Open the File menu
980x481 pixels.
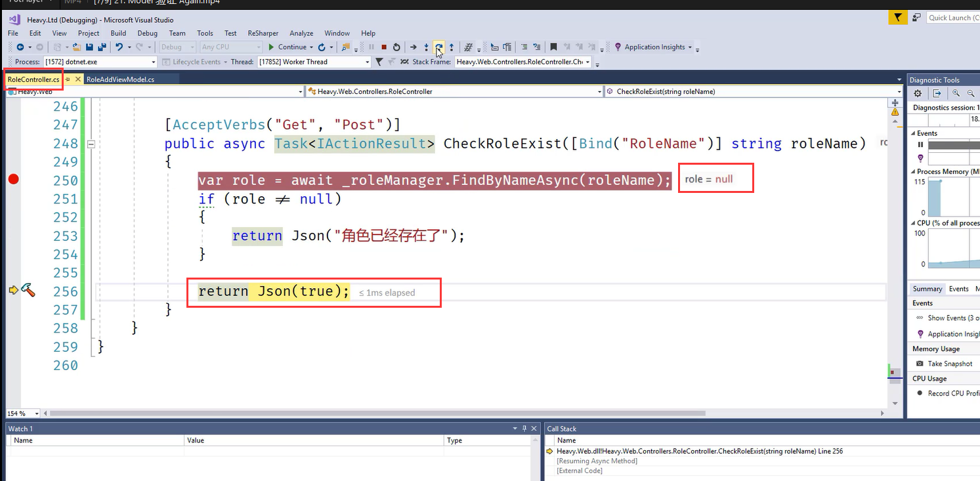coord(13,33)
